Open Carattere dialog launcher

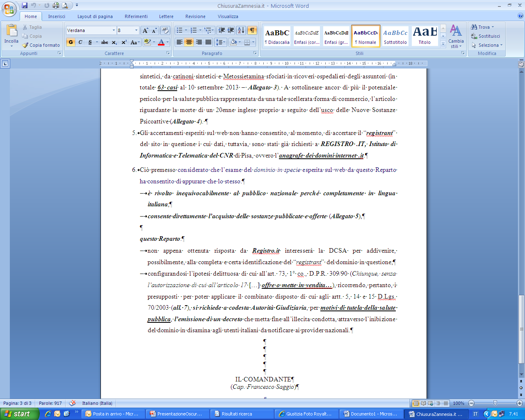pyautogui.click(x=168, y=53)
